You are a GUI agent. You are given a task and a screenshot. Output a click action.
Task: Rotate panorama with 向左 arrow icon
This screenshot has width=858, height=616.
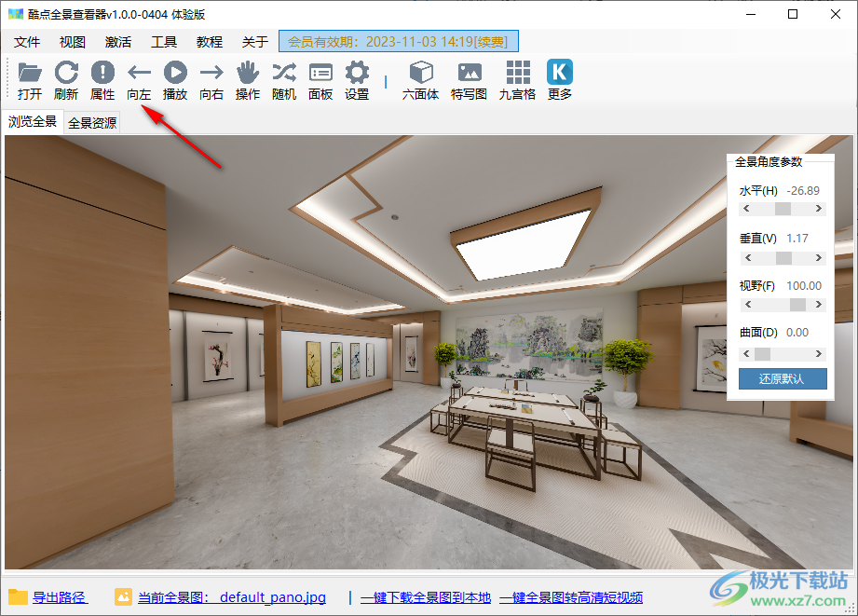pos(139,73)
